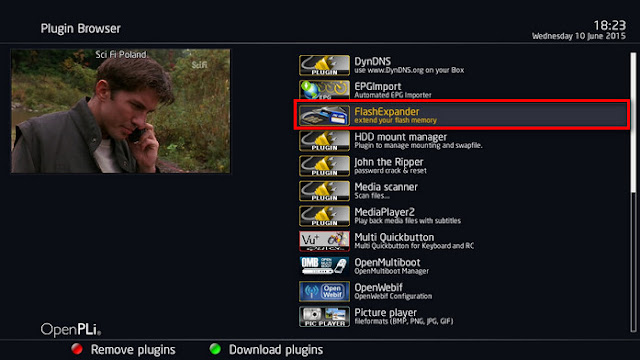640x360 pixels.
Task: Click the DynDNS plugin icon
Action: click(x=324, y=65)
